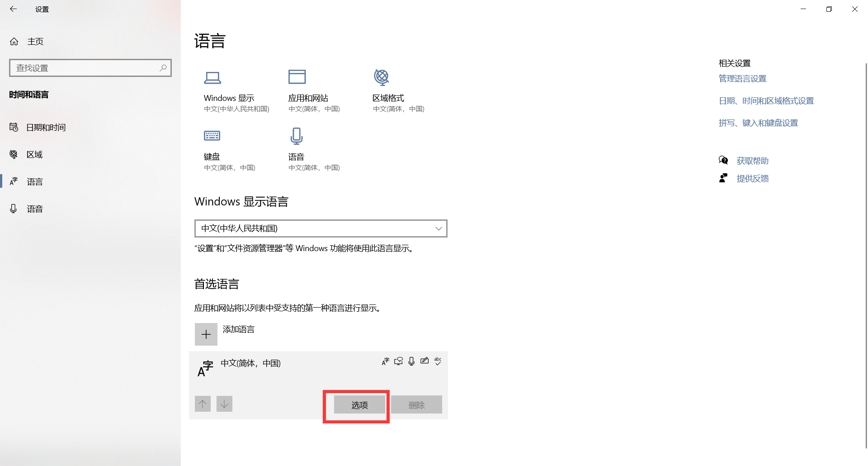Click the spell-check abc icon on 中文(简体, 中国)
Image resolution: width=868 pixels, height=466 pixels.
pos(438,361)
